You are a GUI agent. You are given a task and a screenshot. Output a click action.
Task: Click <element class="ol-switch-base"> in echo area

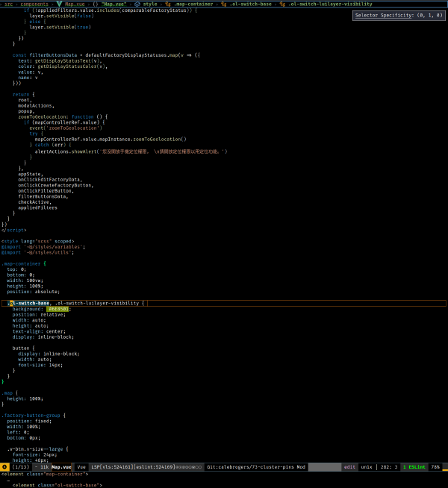[57, 485]
